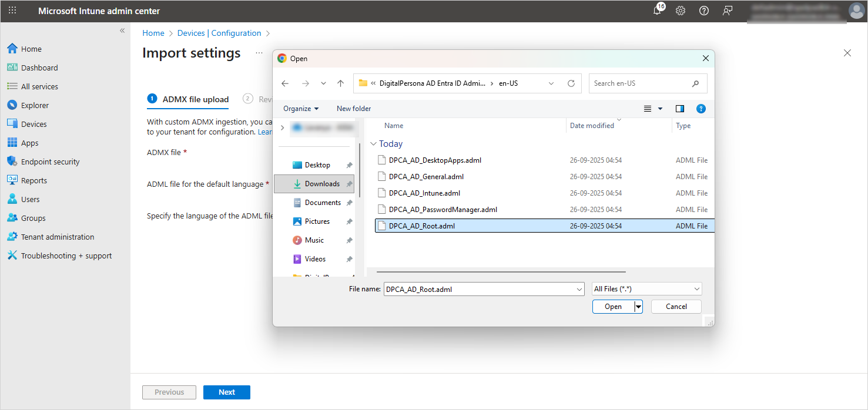Open notifications via the bell icon
The width and height of the screenshot is (868, 410).
click(x=657, y=11)
